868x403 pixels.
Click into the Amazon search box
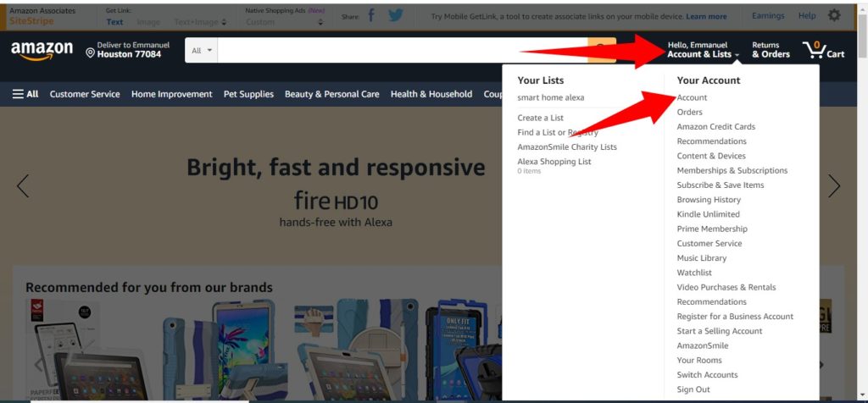pyautogui.click(x=403, y=50)
